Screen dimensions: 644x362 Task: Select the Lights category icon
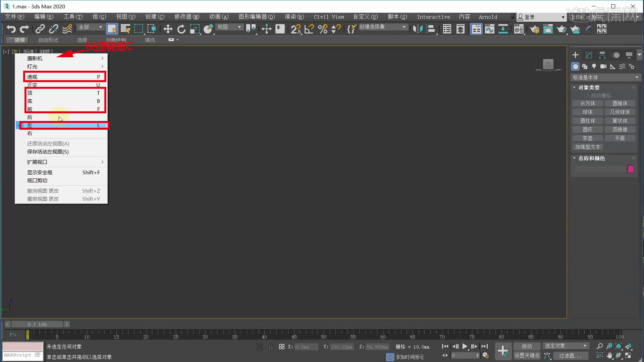pos(594,67)
